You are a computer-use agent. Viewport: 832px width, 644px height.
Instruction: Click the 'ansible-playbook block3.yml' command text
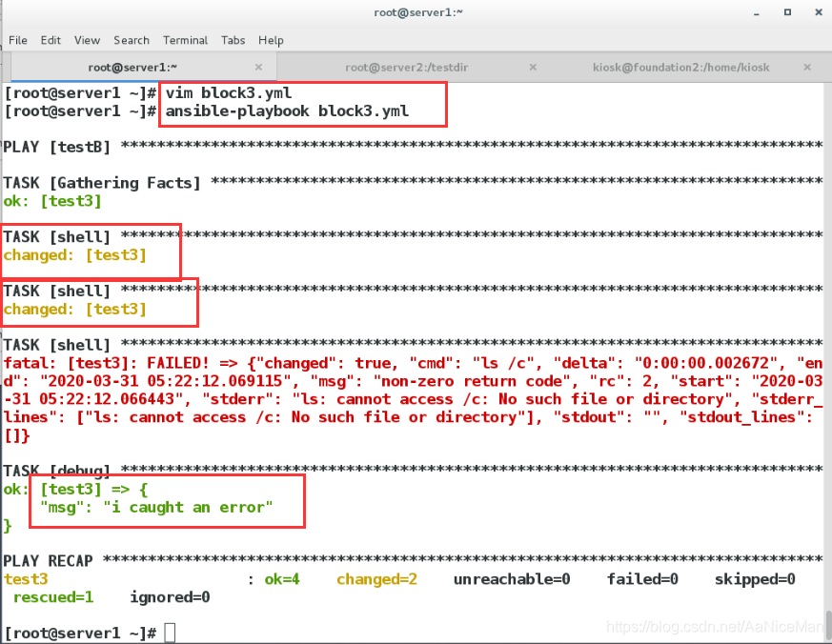tap(287, 111)
